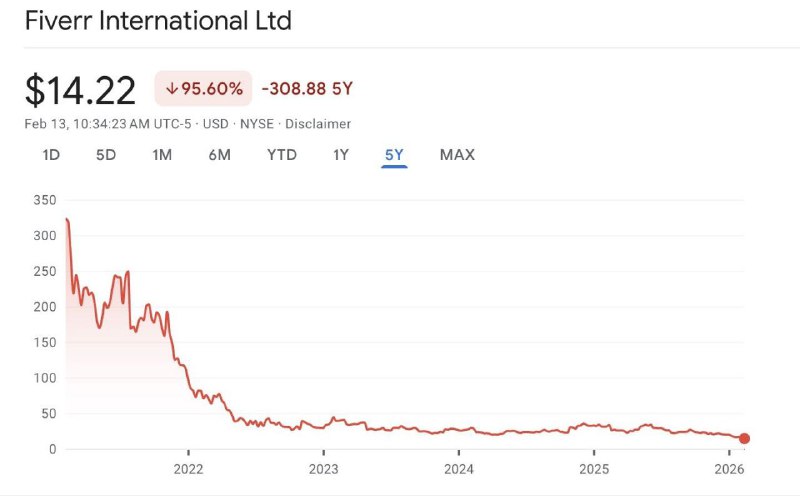
Task: Click the 95.60% decline badge
Action: point(204,89)
